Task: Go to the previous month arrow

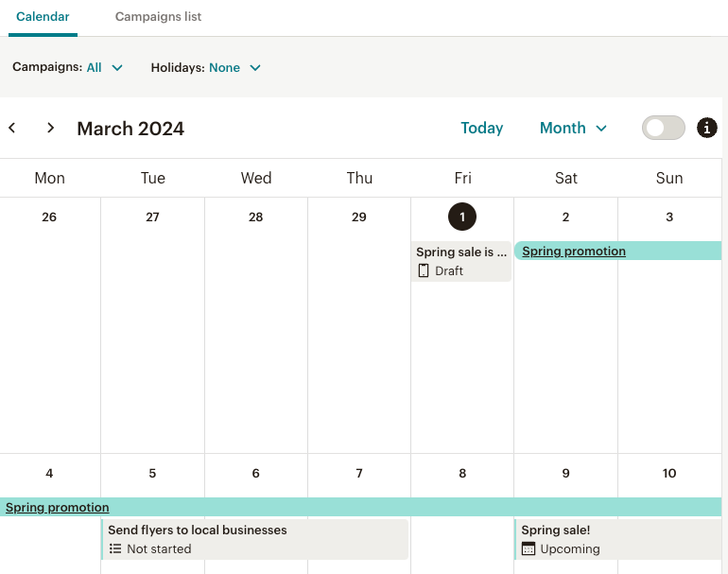Action: click(x=12, y=128)
